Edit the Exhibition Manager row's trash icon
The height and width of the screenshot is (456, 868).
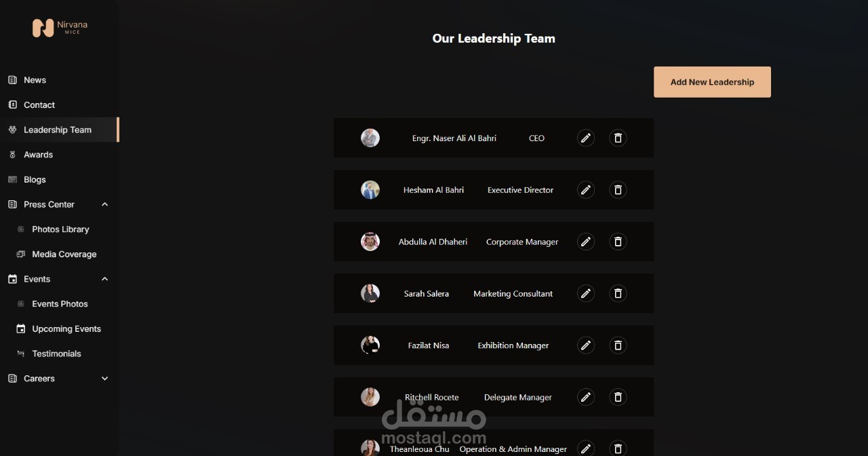[x=618, y=345]
